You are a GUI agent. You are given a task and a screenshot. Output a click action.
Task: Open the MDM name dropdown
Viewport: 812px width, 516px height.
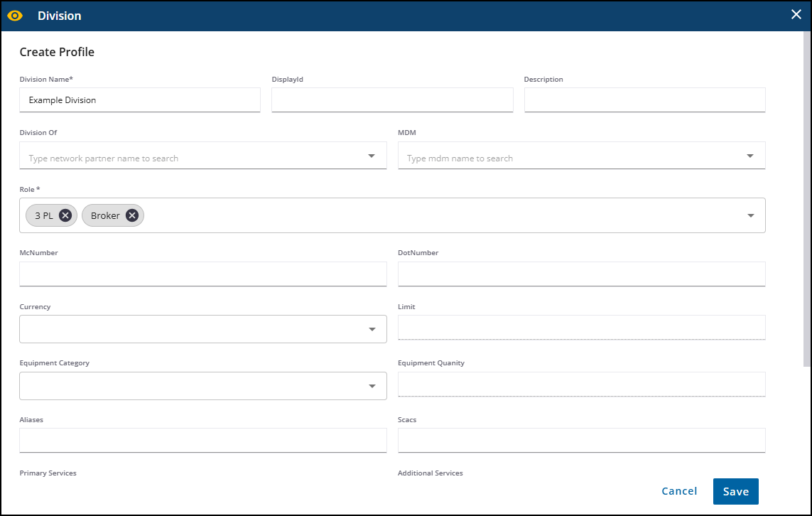coord(751,155)
